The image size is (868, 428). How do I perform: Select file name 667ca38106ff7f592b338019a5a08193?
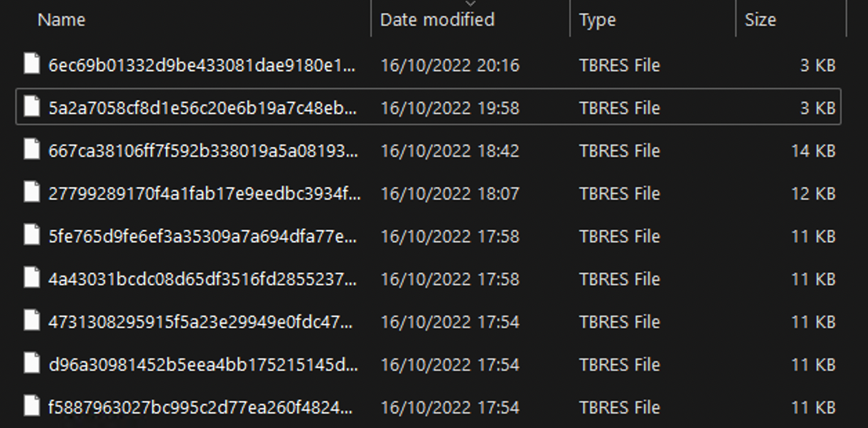[202, 151]
